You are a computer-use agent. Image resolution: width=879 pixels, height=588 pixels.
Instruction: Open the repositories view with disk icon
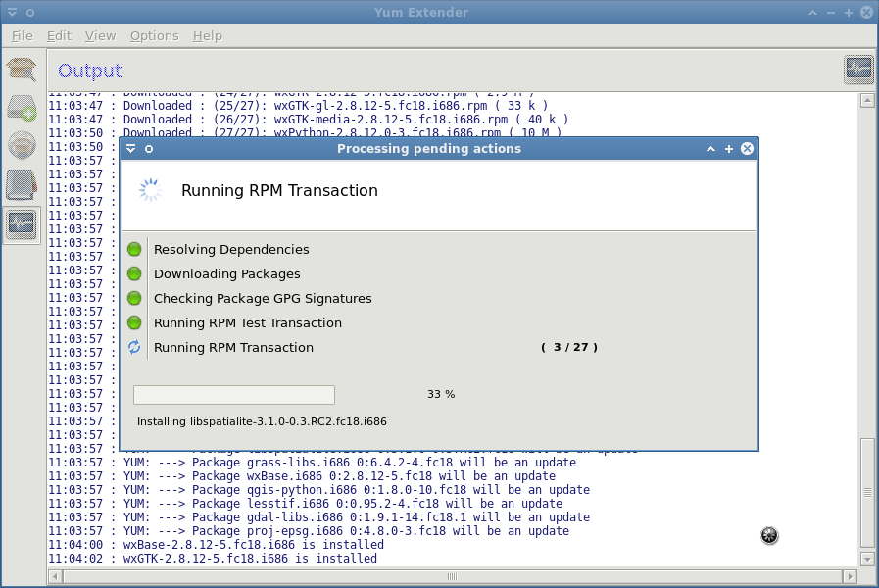pyautogui.click(x=22, y=145)
